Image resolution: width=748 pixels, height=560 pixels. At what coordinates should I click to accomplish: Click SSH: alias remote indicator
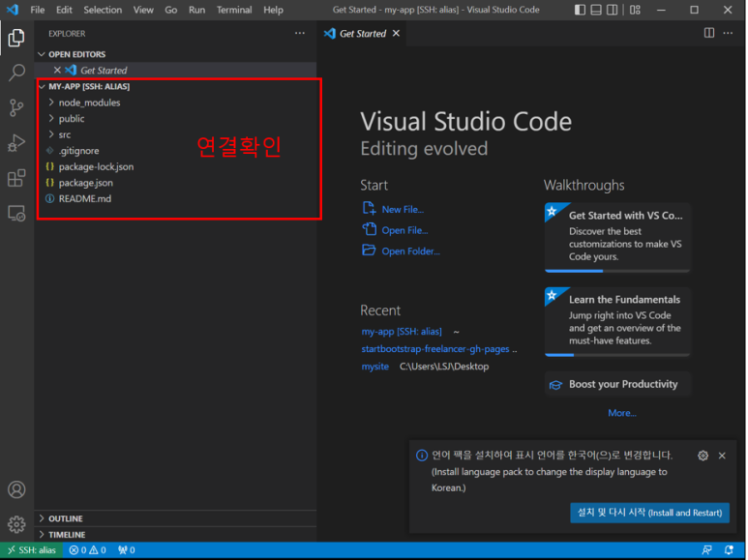pos(32,550)
